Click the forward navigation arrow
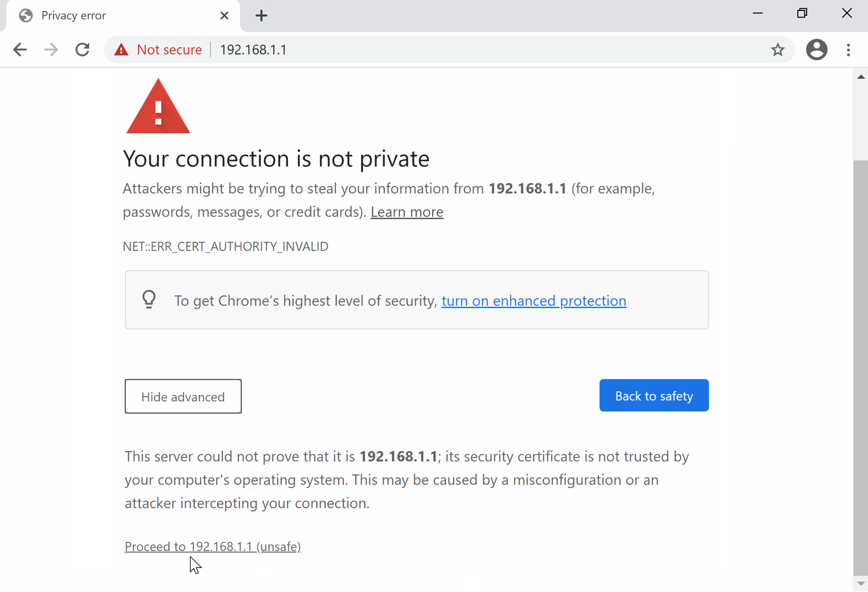The width and height of the screenshot is (868, 592). click(51, 49)
